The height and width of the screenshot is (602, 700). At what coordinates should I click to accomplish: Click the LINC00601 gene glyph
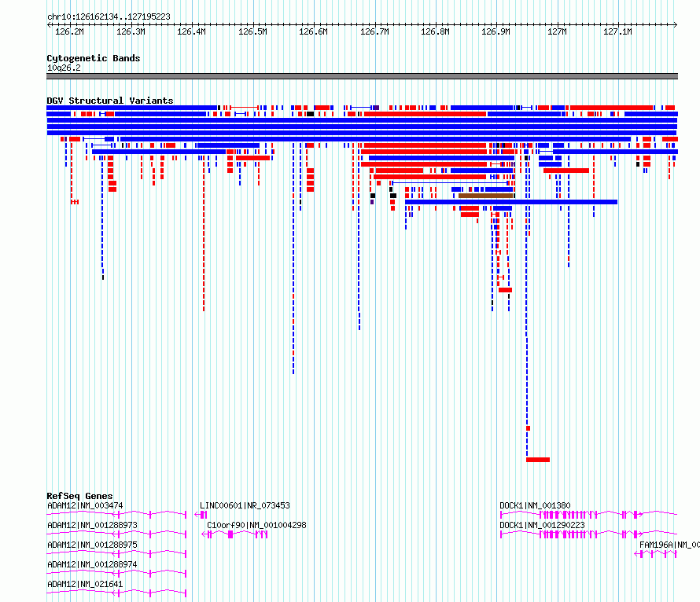click(x=201, y=515)
